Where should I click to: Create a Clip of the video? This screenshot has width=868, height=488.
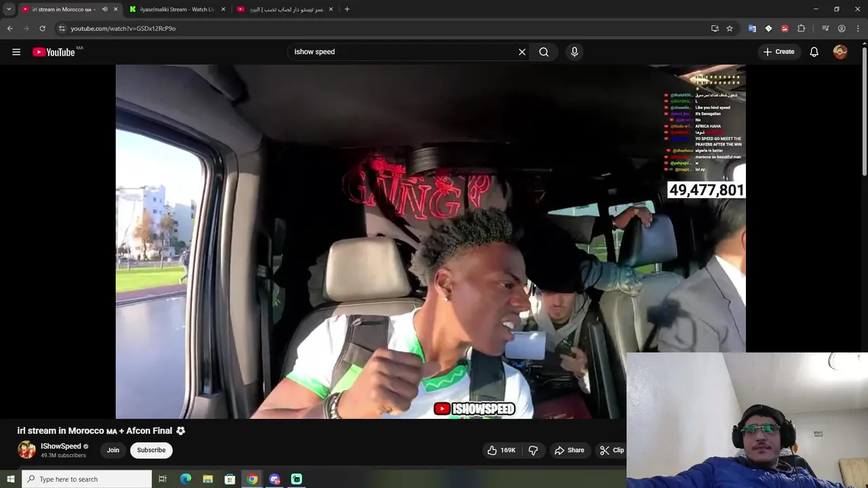click(612, 450)
